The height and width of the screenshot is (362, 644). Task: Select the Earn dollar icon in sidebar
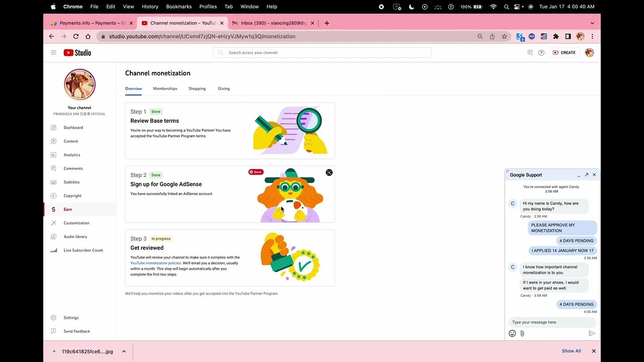tap(53, 209)
